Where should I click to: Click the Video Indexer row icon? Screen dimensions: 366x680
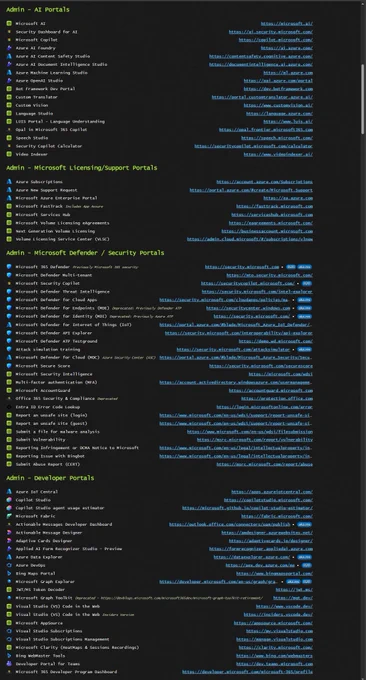[x=9, y=154]
